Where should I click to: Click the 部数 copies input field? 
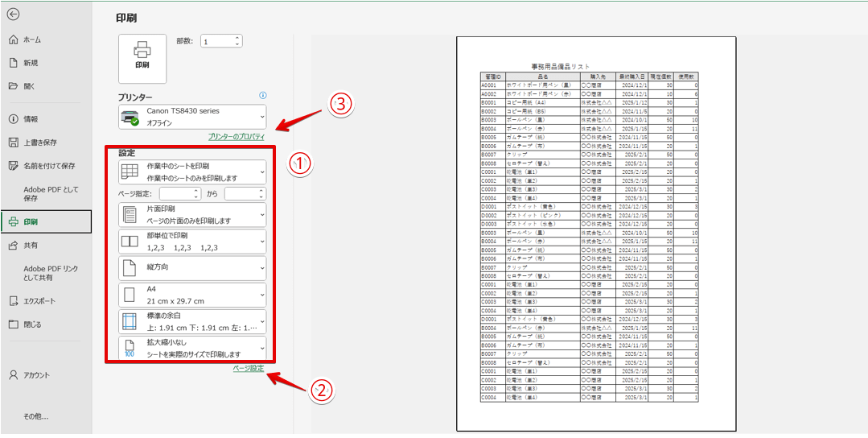pyautogui.click(x=217, y=41)
